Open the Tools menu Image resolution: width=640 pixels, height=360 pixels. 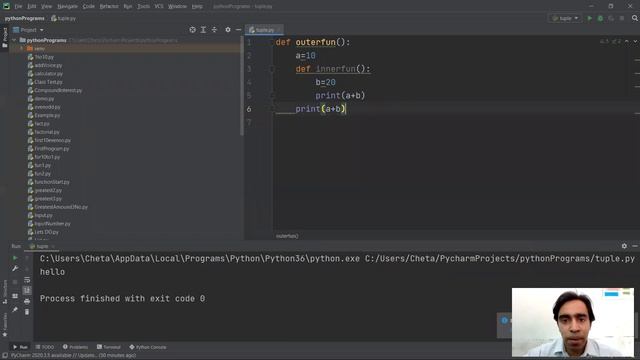[x=143, y=7]
